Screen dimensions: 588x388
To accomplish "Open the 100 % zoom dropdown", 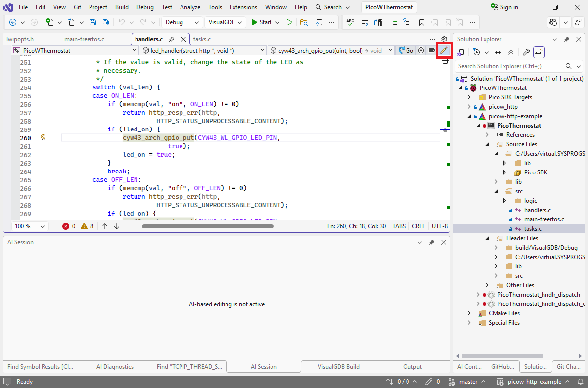I will pyautogui.click(x=30, y=226).
